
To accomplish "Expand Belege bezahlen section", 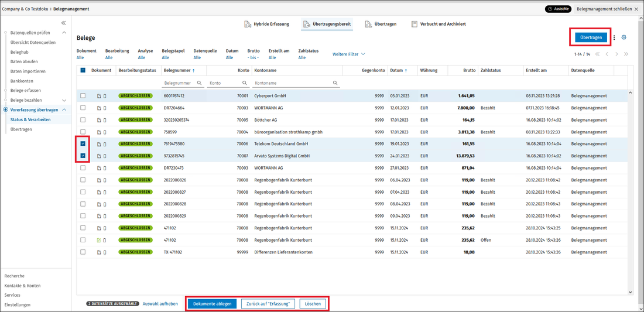I will coord(64,100).
